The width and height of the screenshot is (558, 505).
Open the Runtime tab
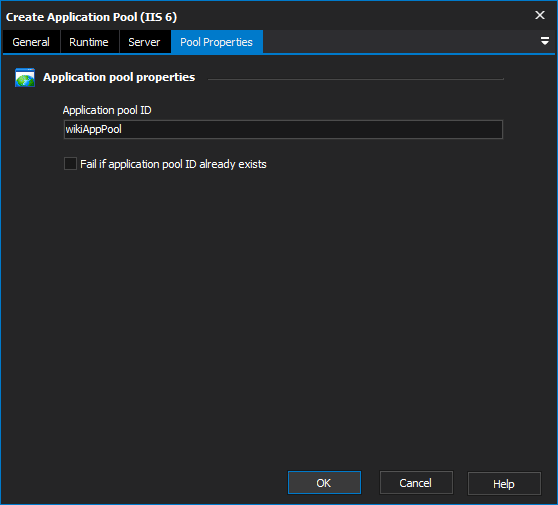click(x=89, y=42)
